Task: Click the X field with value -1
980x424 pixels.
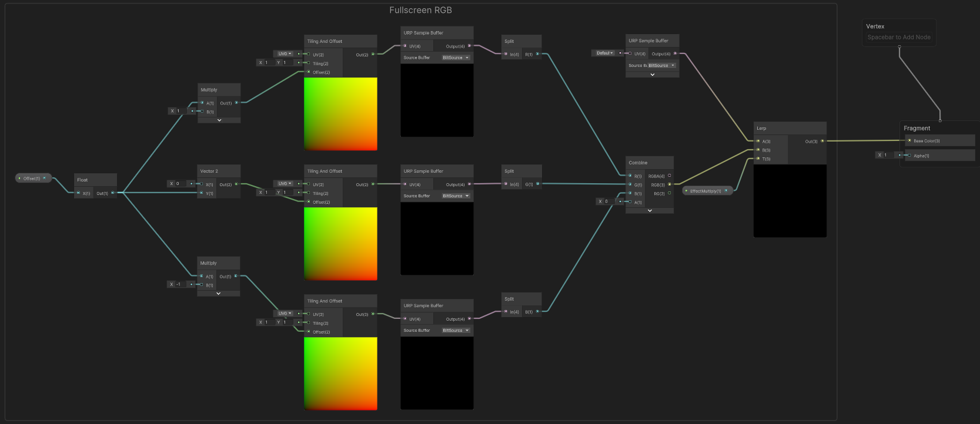Action: point(180,284)
